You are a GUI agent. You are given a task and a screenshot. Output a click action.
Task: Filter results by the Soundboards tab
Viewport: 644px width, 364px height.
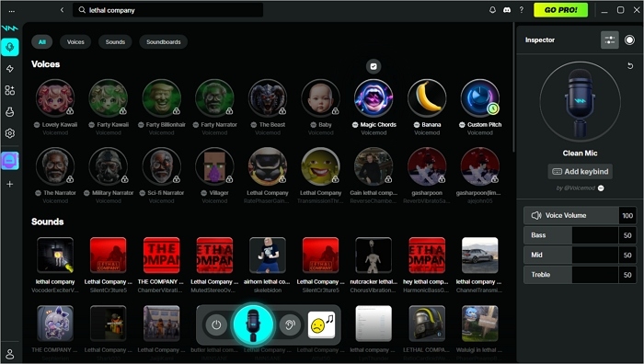(x=164, y=42)
